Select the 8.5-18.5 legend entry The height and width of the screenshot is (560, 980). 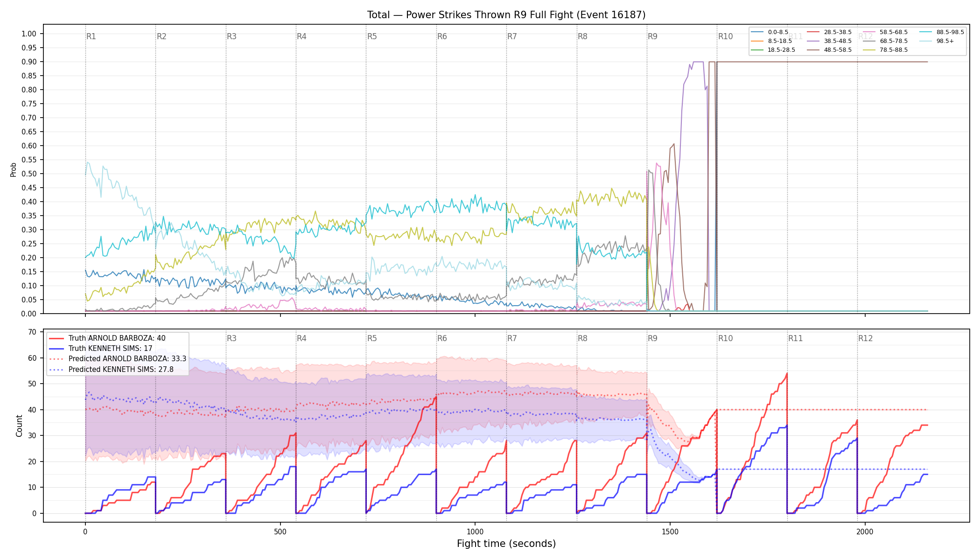pos(771,41)
